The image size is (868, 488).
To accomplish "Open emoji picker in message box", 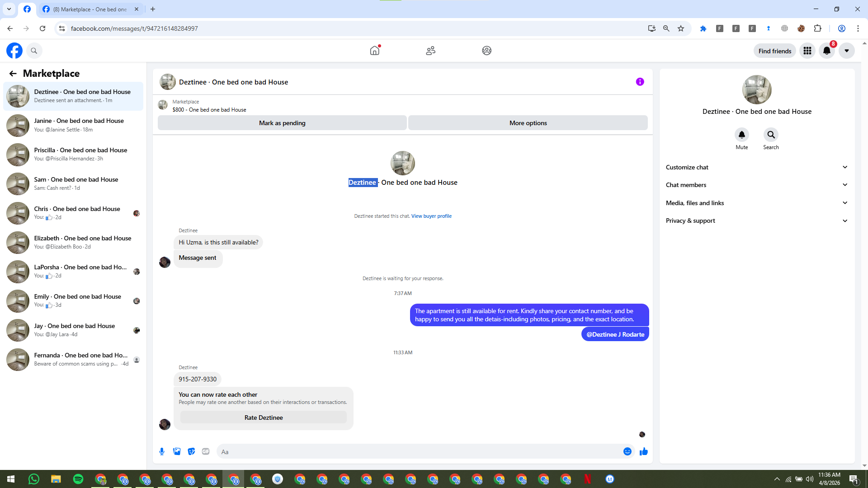I will [627, 451].
